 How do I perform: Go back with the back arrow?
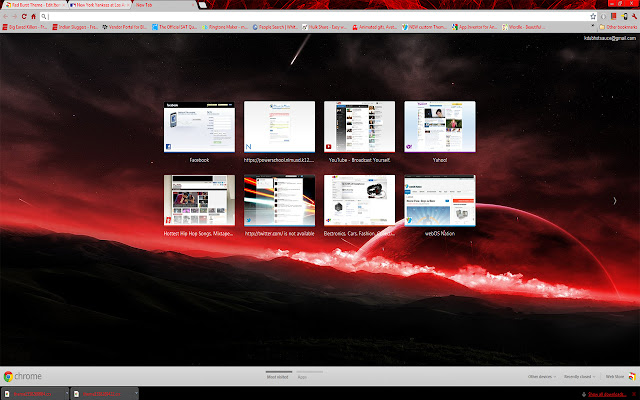point(5,16)
